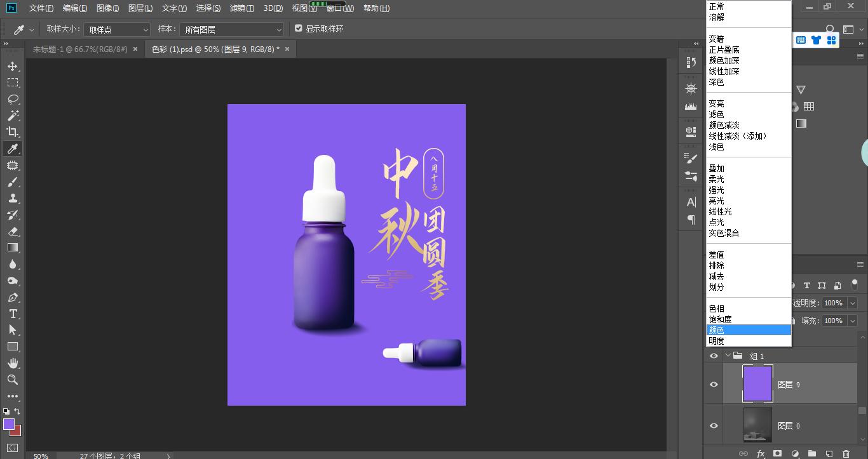868x459 pixels.
Task: Open the layer styles fx menu
Action: (760, 454)
